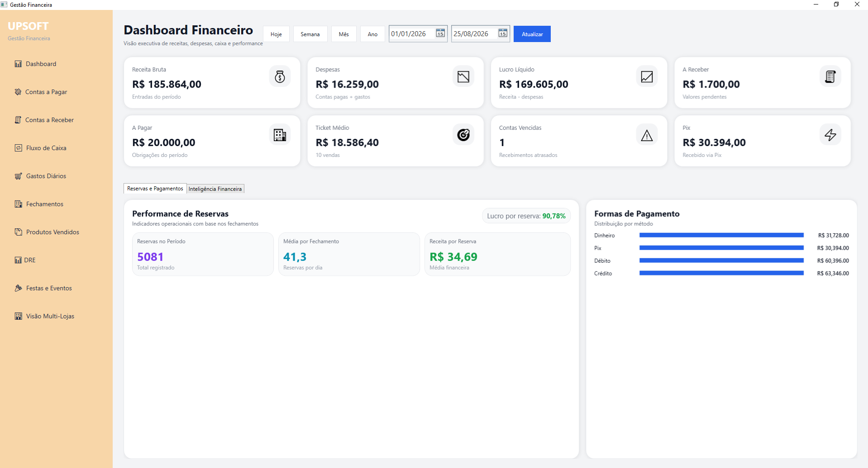Click the A Receber R$ 1.700,00 value
The width and height of the screenshot is (868, 468).
711,84
